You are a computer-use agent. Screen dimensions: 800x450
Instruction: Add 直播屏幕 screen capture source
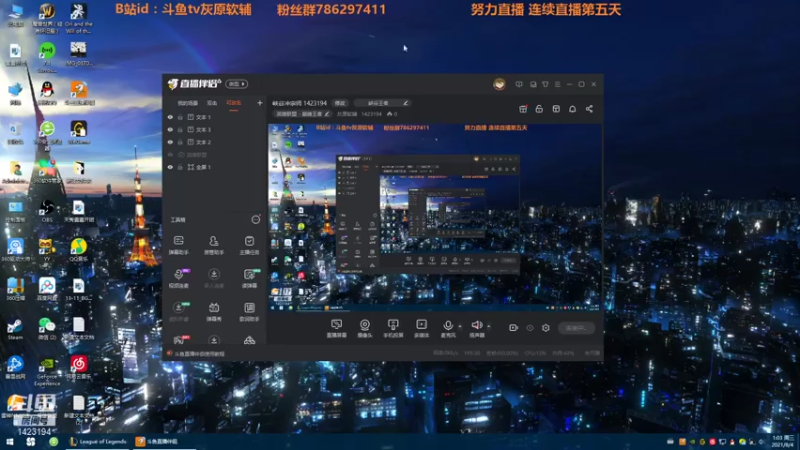point(336,329)
